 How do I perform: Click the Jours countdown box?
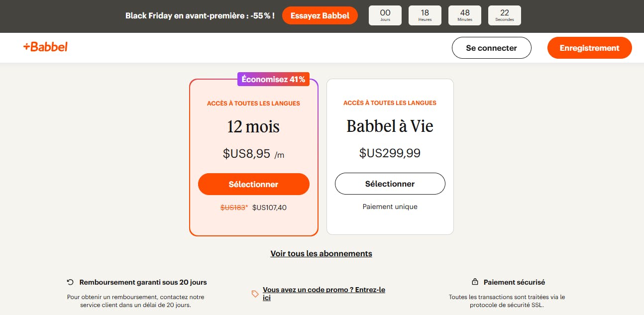tap(385, 15)
